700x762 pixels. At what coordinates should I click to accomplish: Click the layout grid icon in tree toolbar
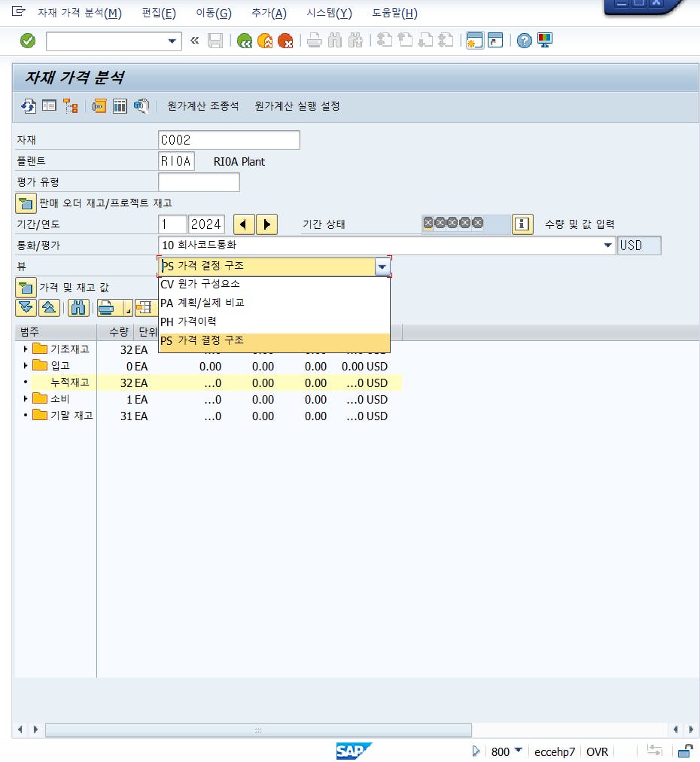[x=145, y=308]
